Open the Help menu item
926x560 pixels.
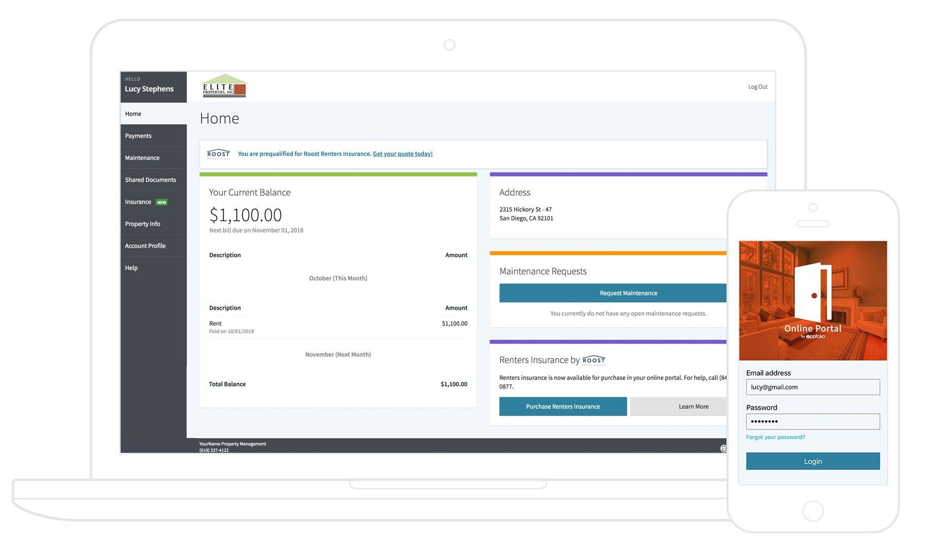[x=131, y=268]
